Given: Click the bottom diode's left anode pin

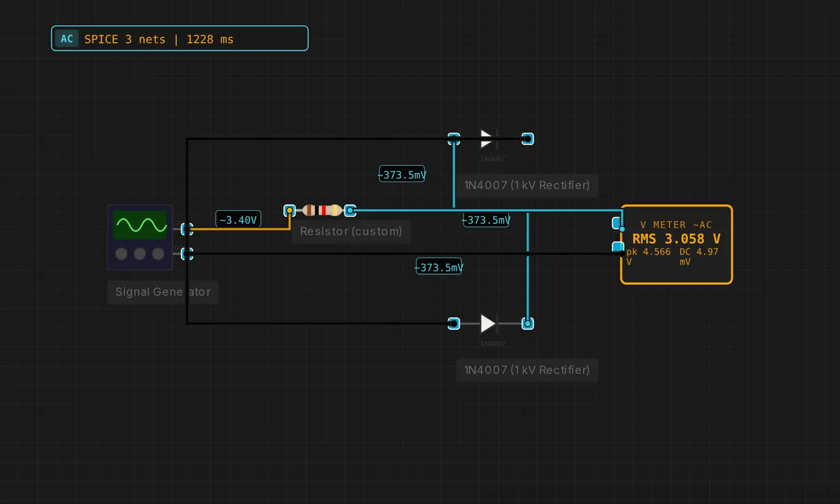Looking at the screenshot, I should (x=454, y=323).
